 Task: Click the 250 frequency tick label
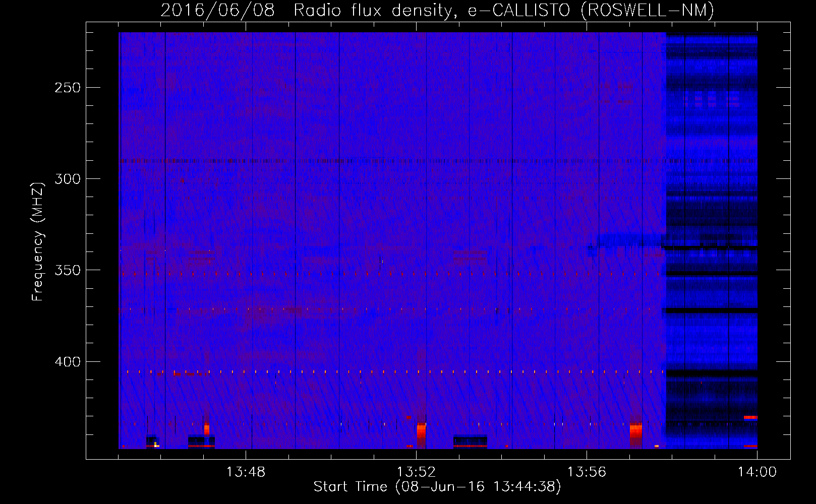(68, 88)
